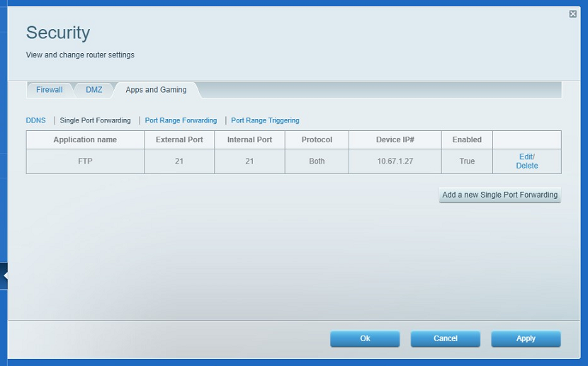Click the Security heading
Image resolution: width=588 pixels, height=366 pixels.
58,33
